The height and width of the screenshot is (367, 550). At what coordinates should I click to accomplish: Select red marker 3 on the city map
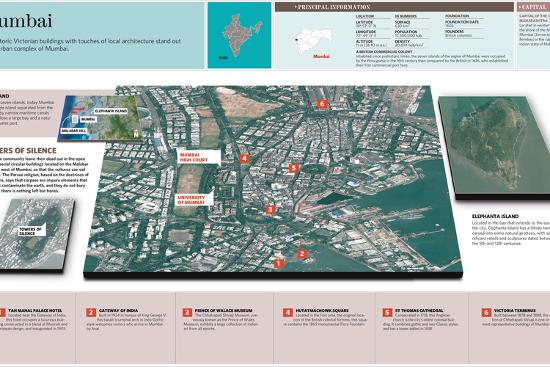270,210
